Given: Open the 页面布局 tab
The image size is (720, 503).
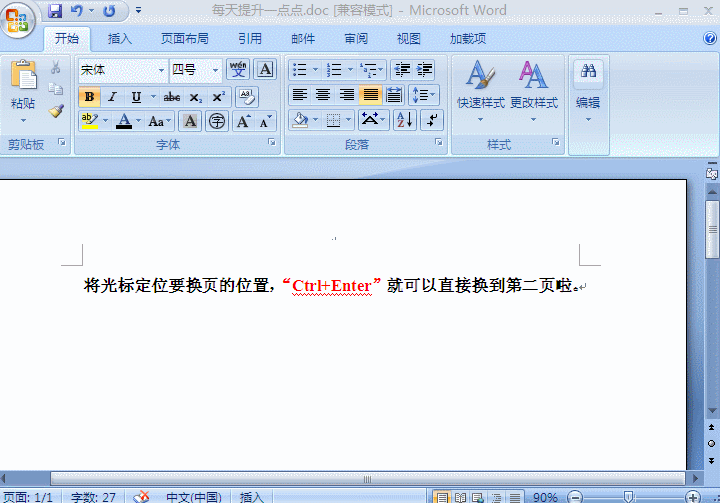Looking at the screenshot, I should (185, 39).
